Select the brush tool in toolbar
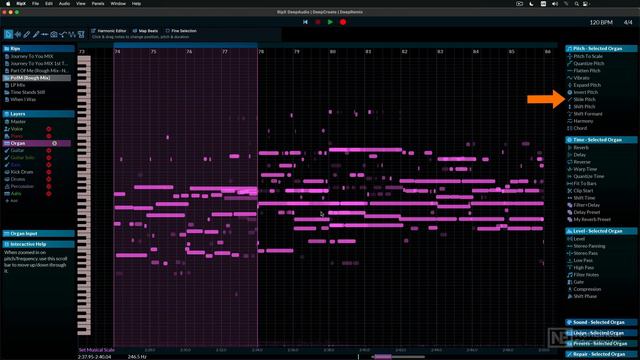 click(36, 35)
